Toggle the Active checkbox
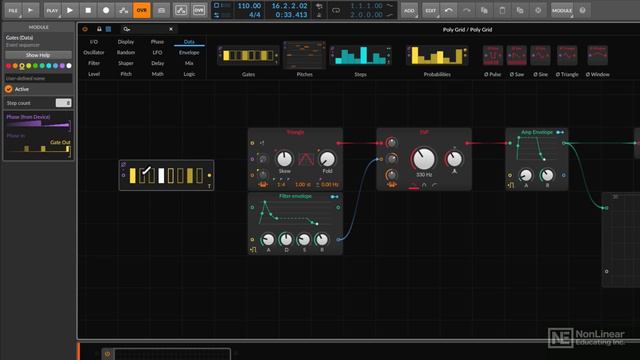 point(9,89)
